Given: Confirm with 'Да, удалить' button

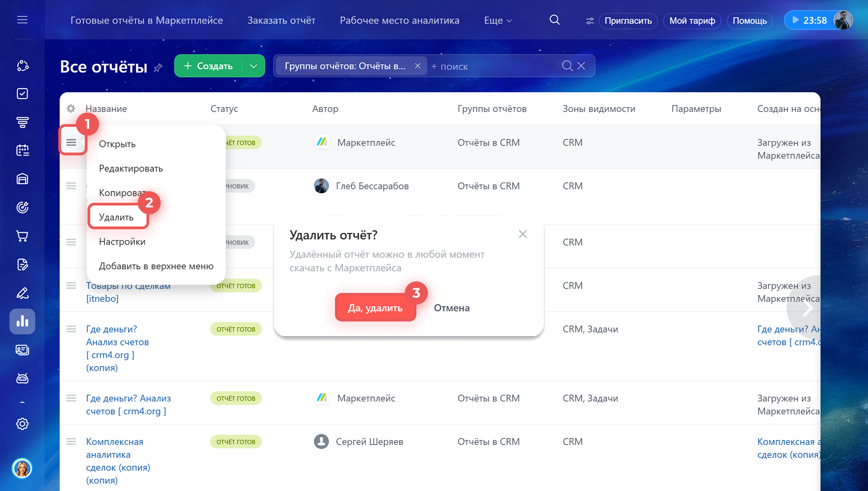Looking at the screenshot, I should tap(375, 308).
